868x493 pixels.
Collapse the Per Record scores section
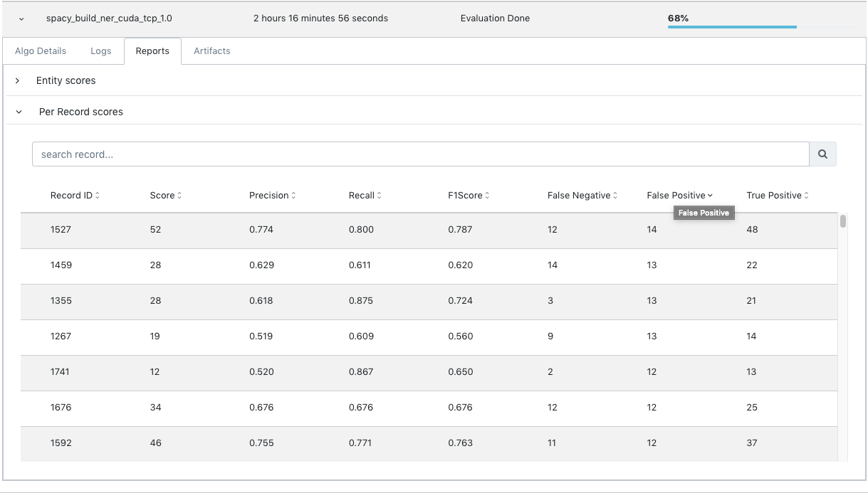pyautogui.click(x=19, y=112)
